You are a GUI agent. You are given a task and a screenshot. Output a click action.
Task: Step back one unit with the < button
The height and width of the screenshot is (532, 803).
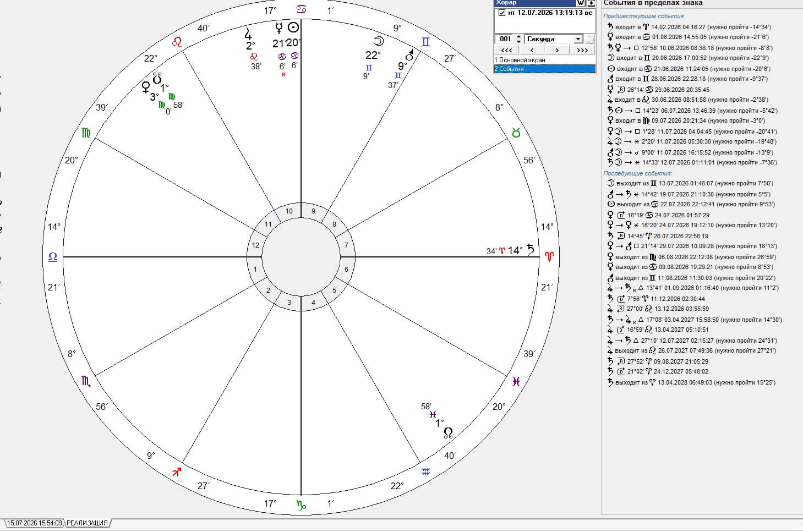[x=532, y=50]
